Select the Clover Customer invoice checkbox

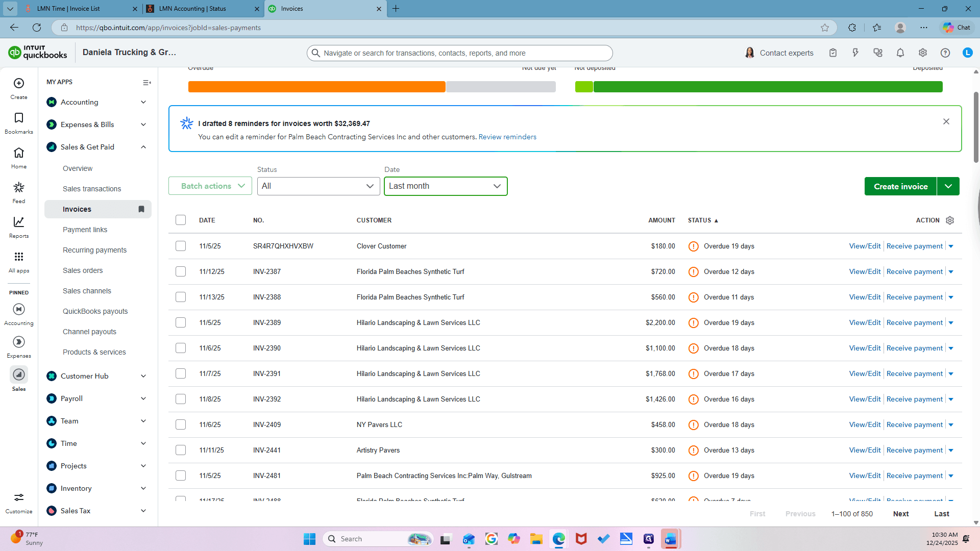point(181,246)
